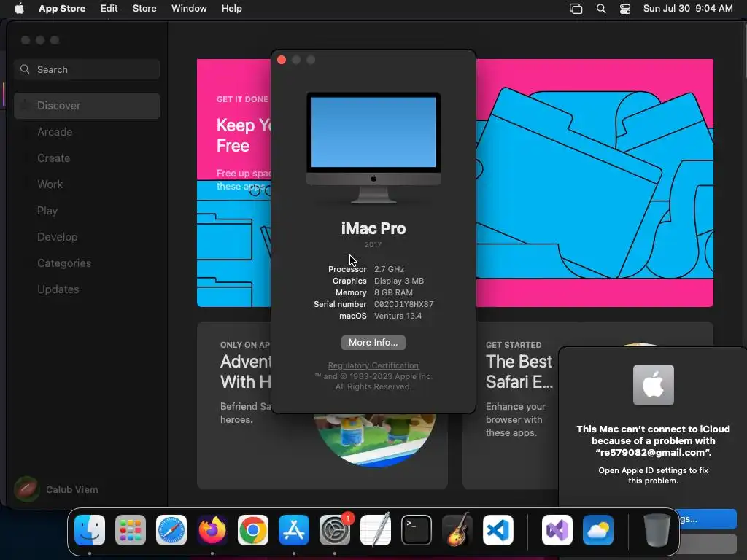Viewport: 747px width, 560px height.
Task: Open the Store menu
Action: [144, 9]
